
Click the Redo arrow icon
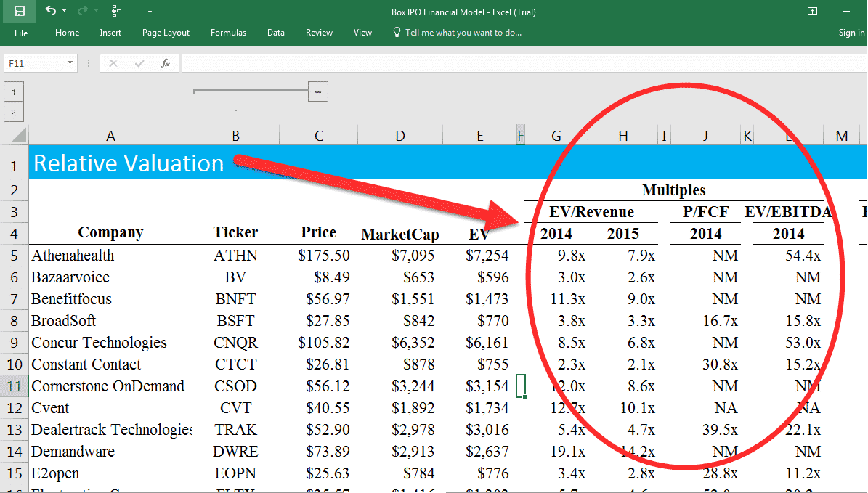83,10
